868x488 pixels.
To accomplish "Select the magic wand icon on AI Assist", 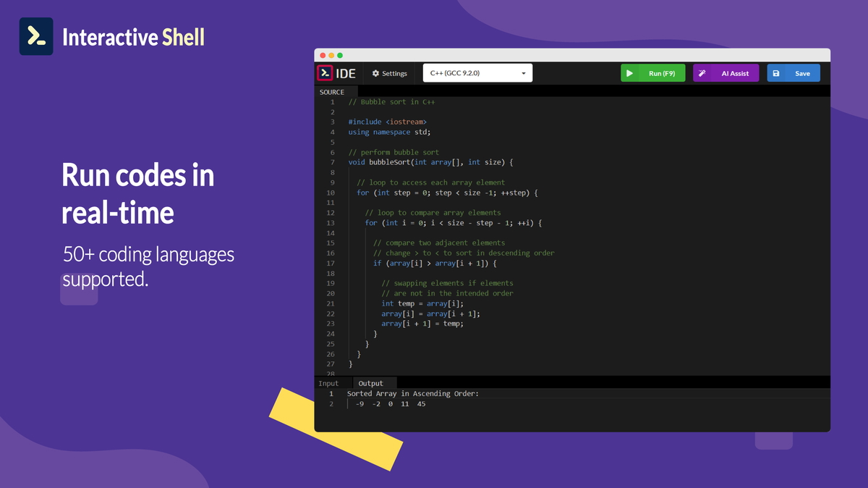I will pyautogui.click(x=701, y=72).
